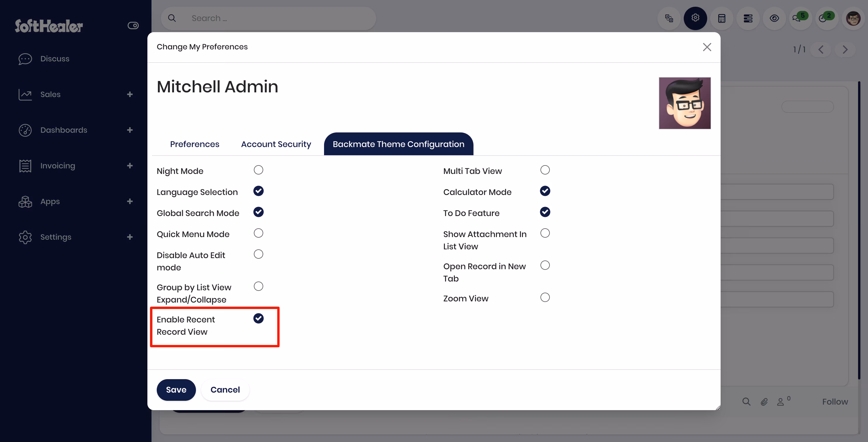
Task: Expand Dashboards menu plus icon
Action: tap(130, 130)
